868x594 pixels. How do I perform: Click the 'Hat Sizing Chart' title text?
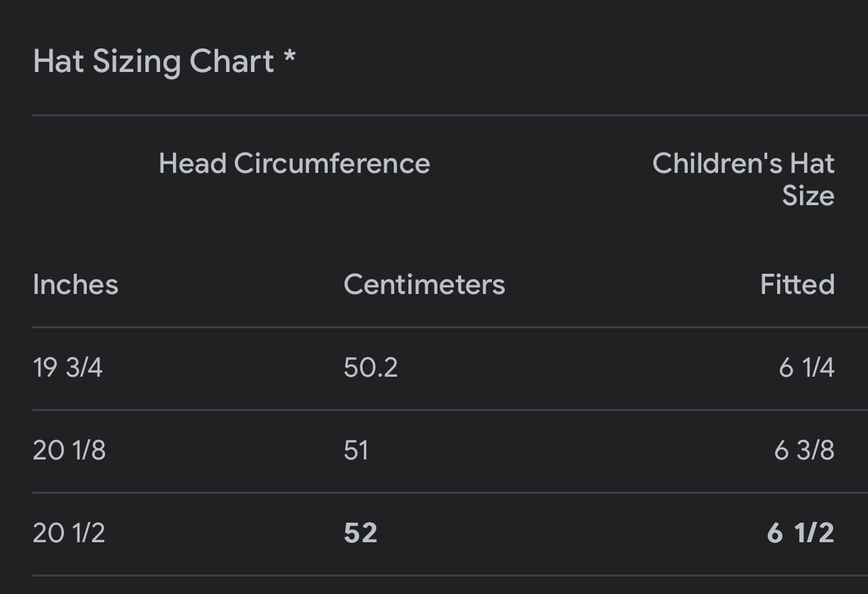tap(153, 61)
